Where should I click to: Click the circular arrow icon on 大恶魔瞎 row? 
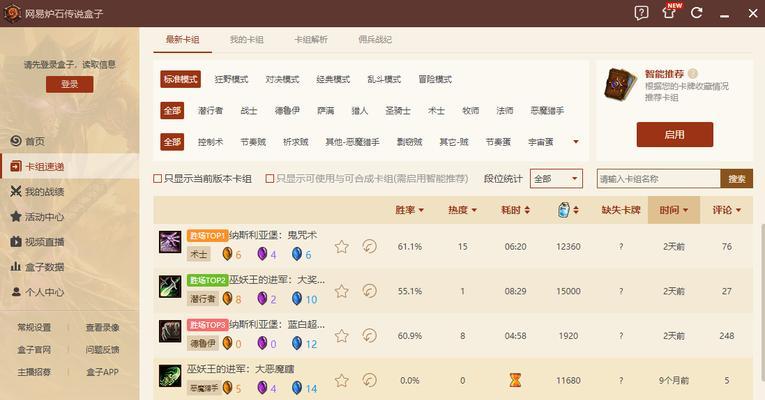(369, 380)
